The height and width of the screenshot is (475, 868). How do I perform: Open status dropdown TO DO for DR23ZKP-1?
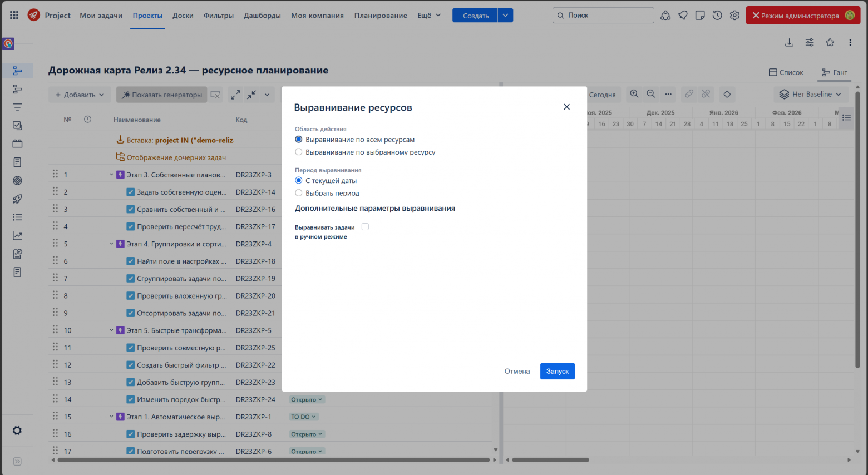[x=304, y=417]
